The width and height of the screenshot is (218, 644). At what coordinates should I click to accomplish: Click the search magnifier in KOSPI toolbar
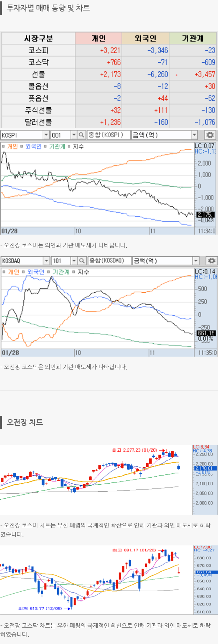click(81, 135)
